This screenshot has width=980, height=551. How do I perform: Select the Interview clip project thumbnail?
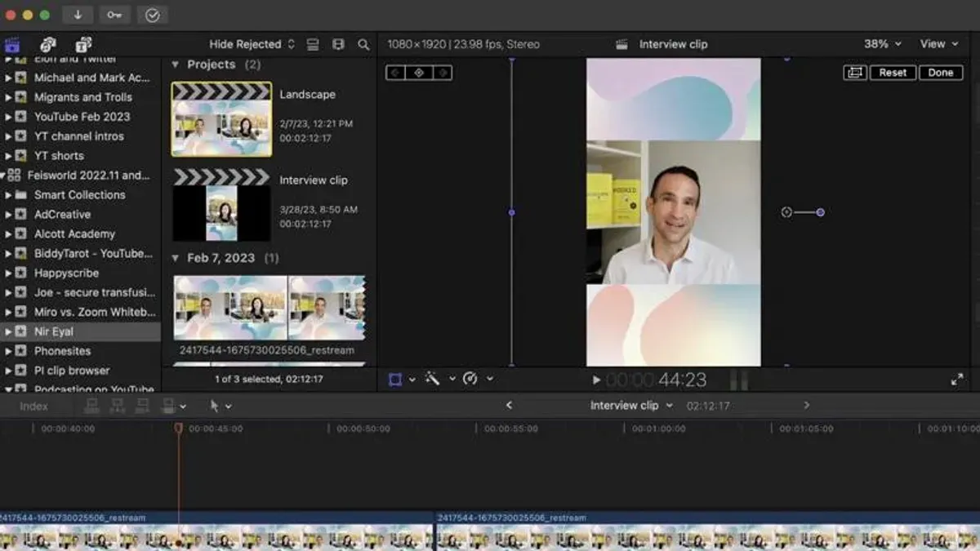click(221, 205)
